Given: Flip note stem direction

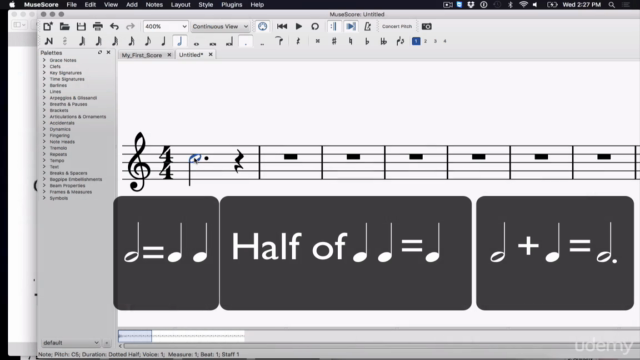Looking at the screenshot, I should click(400, 41).
